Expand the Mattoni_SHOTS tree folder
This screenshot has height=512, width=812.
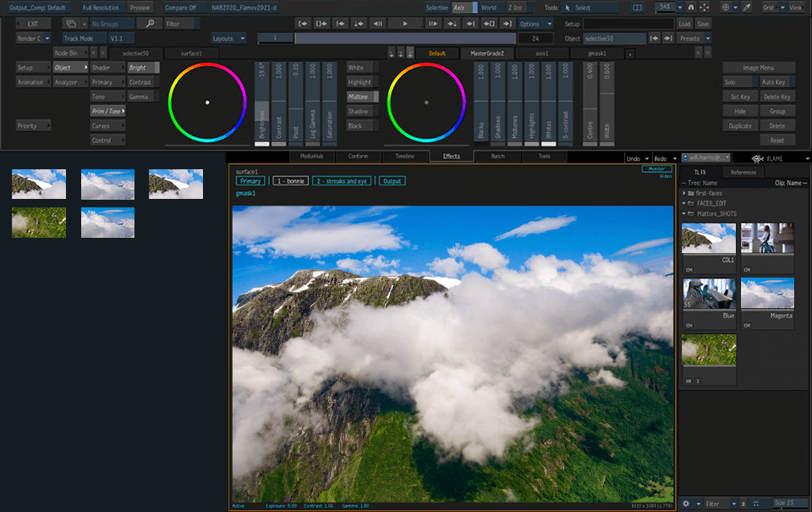[x=685, y=214]
